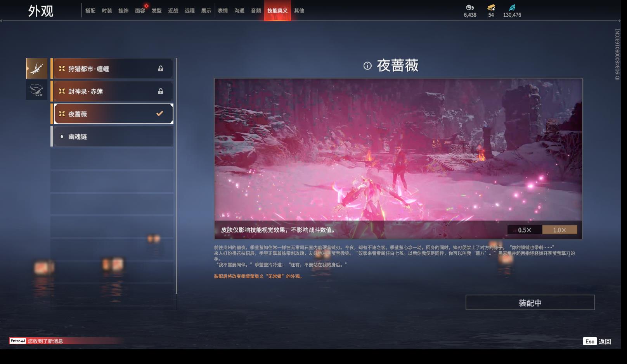
Task: Click the gold ingot icon above 54
Action: tap(491, 7)
